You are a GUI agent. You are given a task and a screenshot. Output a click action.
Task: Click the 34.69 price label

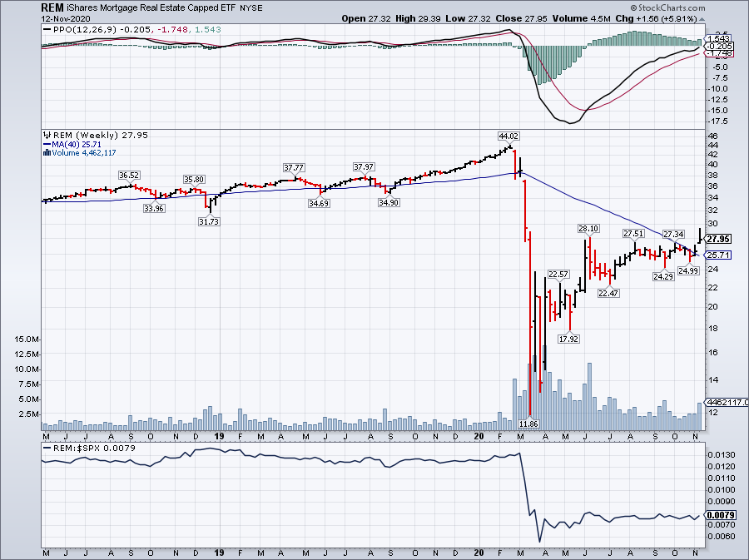pyautogui.click(x=319, y=203)
